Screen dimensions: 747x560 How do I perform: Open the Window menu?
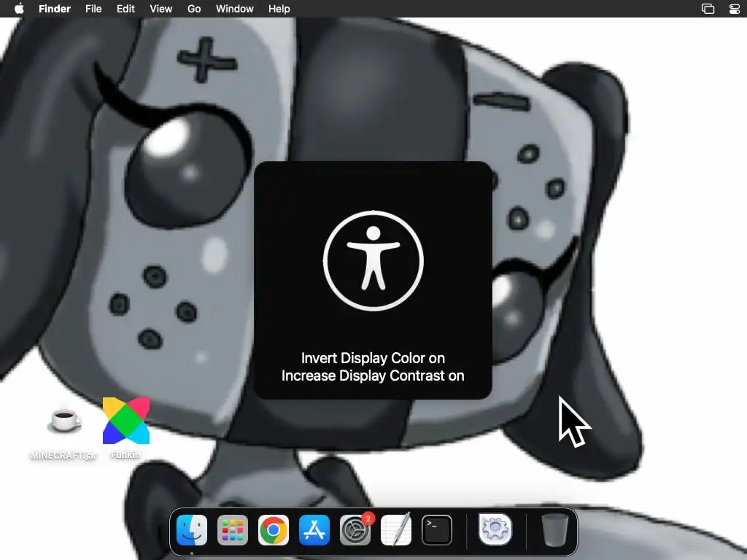click(x=234, y=9)
